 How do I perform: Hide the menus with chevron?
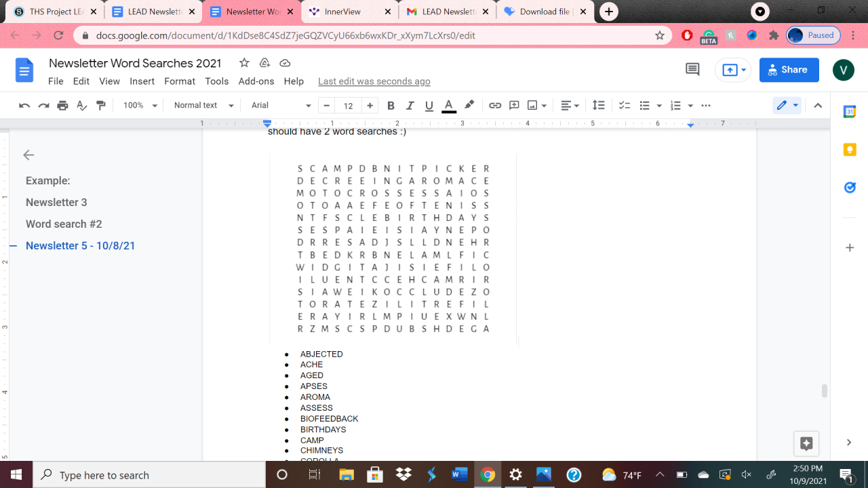pyautogui.click(x=818, y=106)
